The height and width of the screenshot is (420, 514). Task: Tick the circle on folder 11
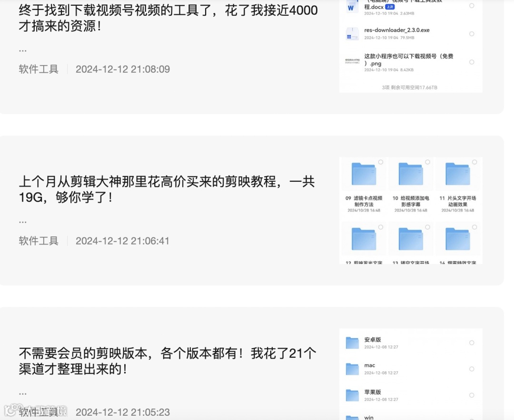pyautogui.click(x=474, y=162)
